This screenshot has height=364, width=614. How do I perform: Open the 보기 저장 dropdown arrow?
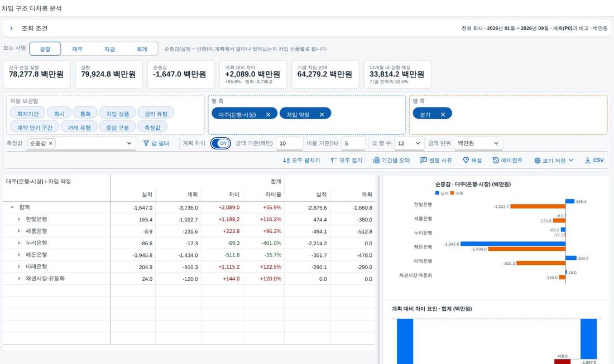571,161
